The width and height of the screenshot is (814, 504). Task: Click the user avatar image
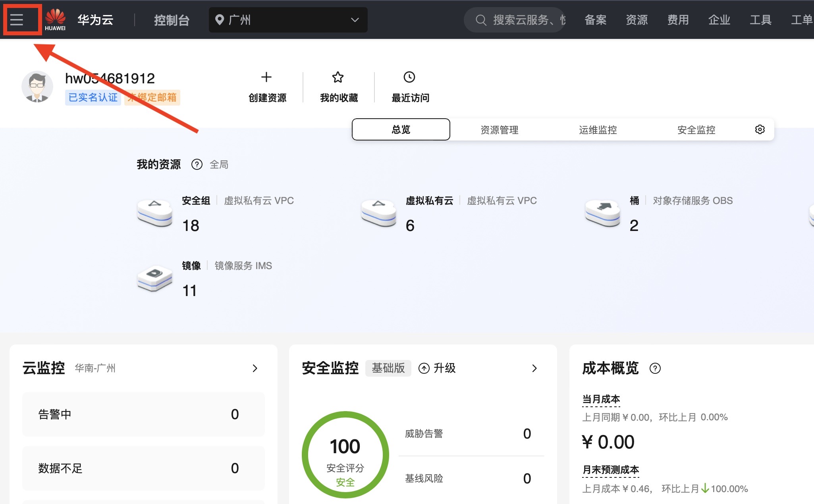coord(37,87)
